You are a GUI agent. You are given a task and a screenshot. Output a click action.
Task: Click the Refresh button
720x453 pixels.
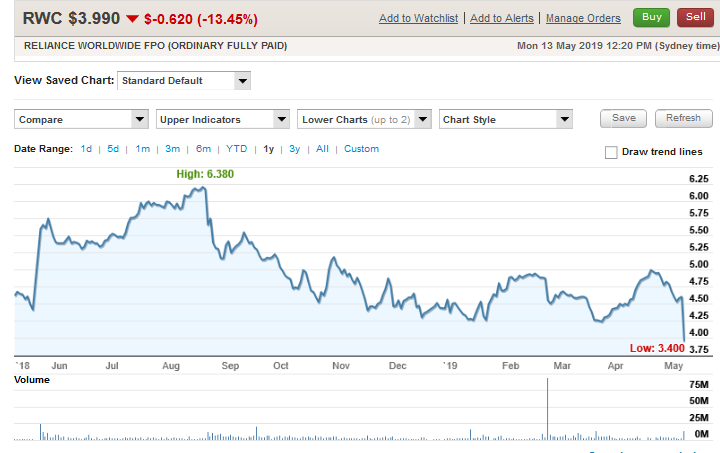[684, 118]
